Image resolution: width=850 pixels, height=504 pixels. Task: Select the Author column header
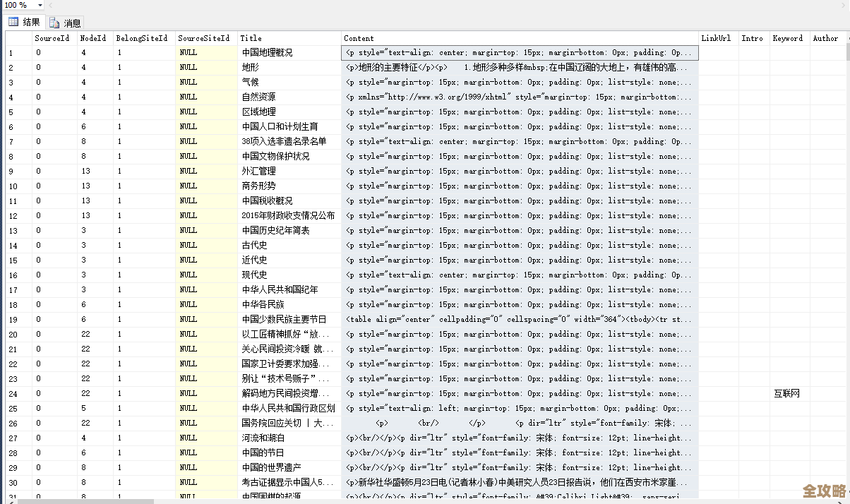(x=825, y=38)
